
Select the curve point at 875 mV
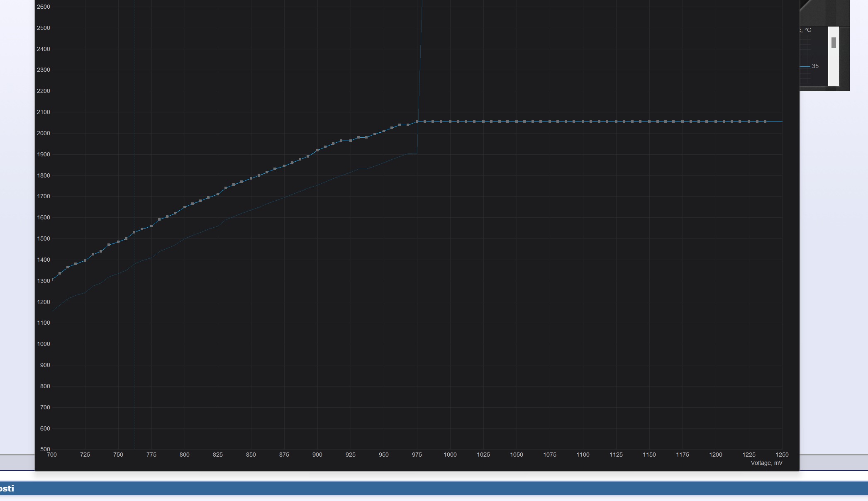point(284,166)
